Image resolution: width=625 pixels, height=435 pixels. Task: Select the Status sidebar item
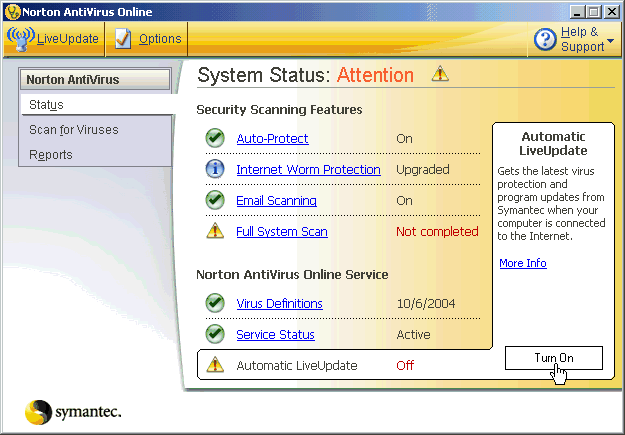[47, 104]
